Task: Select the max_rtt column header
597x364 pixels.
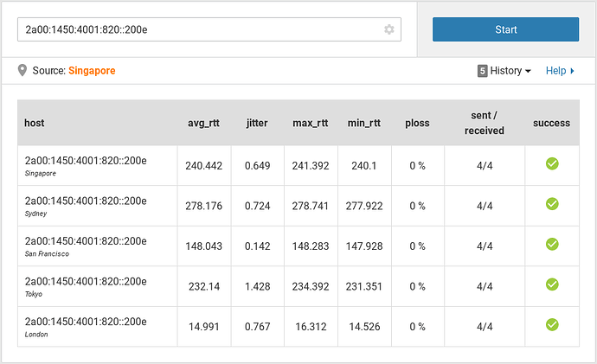Action: [311, 123]
